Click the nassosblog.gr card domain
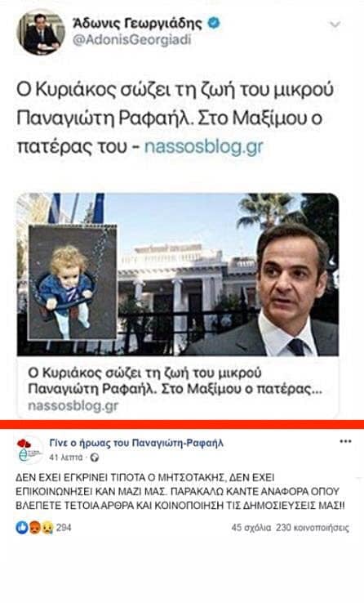 point(73,406)
